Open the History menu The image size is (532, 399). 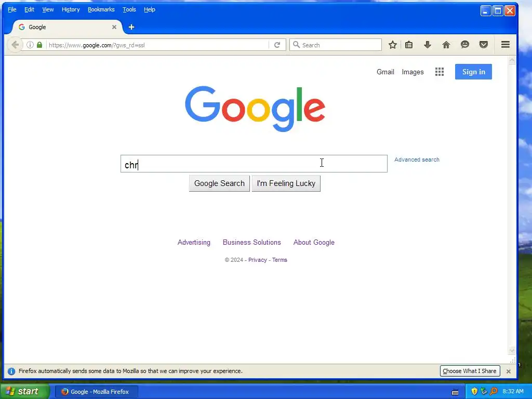[x=71, y=9]
